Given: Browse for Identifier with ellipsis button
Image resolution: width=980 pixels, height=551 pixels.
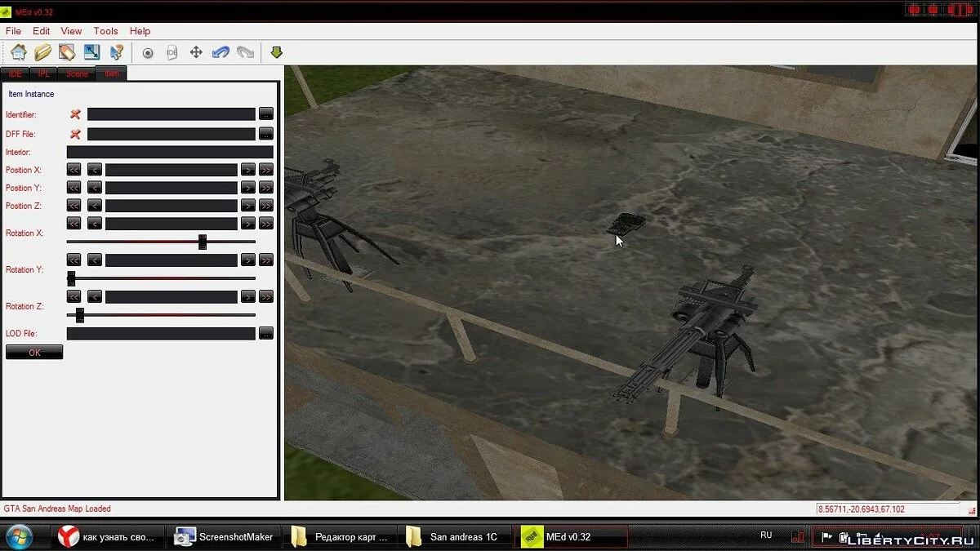Looking at the screenshot, I should point(266,114).
